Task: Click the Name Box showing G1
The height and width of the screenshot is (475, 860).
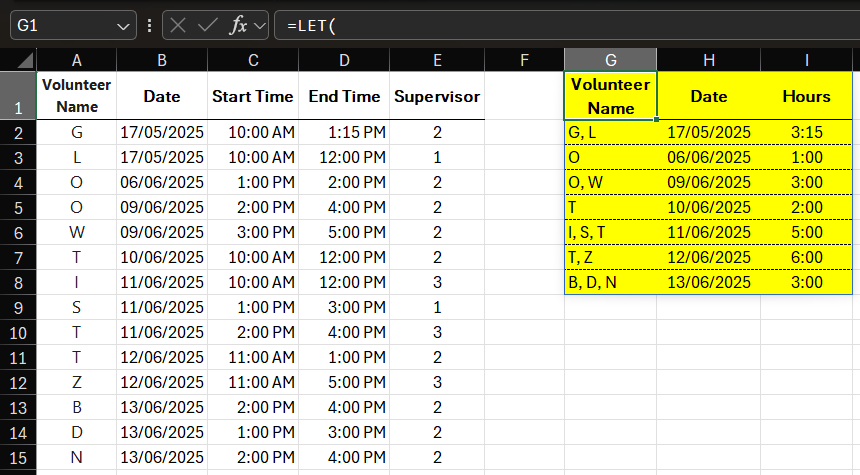Action: click(60, 25)
